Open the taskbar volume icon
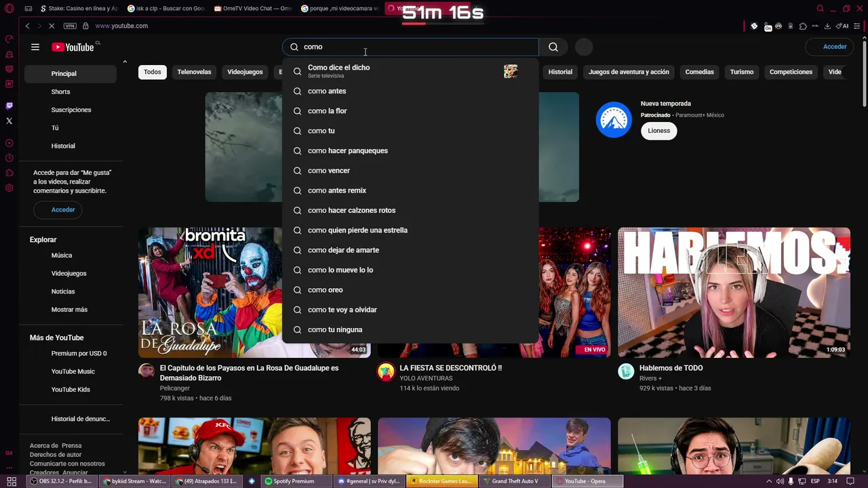The height and width of the screenshot is (488, 868). coord(780,481)
